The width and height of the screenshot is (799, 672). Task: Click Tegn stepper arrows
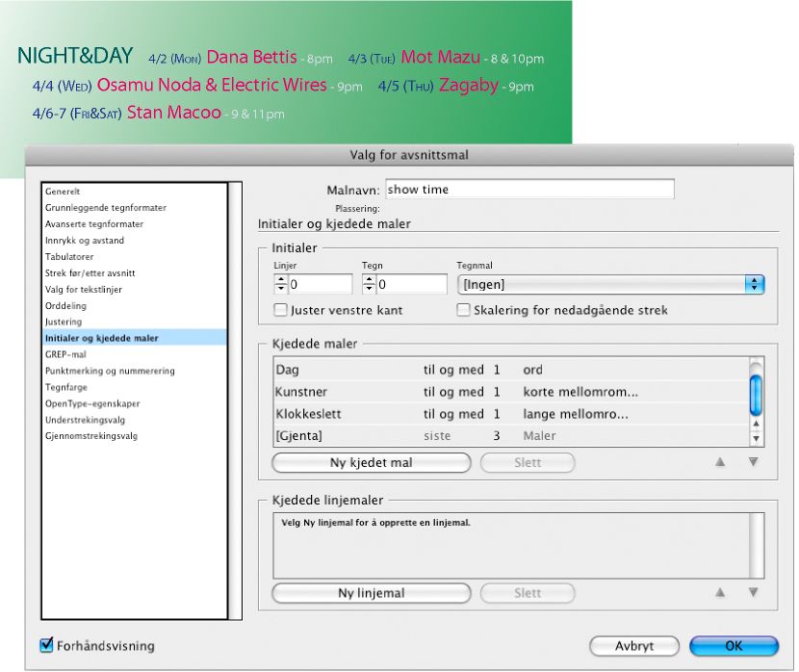[x=369, y=284]
